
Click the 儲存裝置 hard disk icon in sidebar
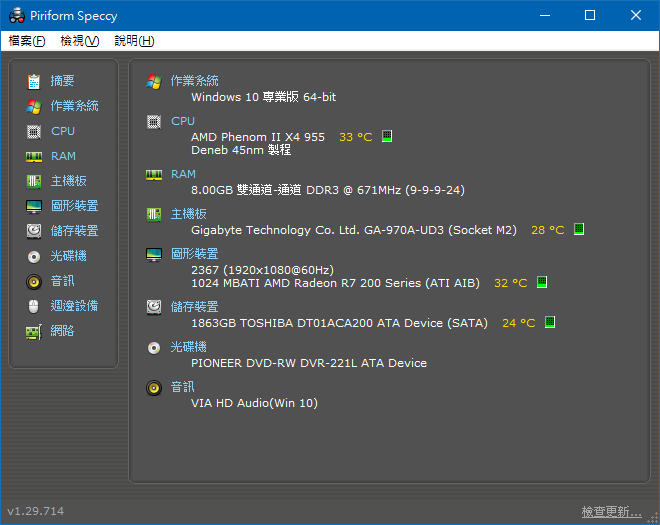click(x=34, y=231)
